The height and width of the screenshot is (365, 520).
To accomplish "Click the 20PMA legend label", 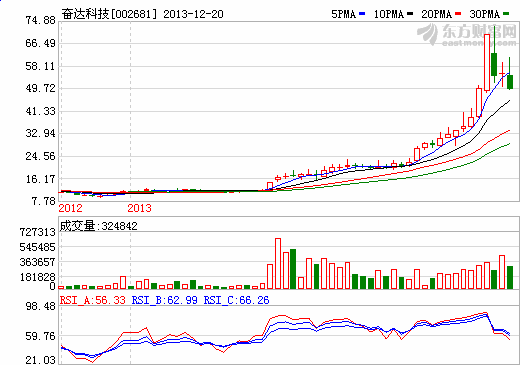I will 437,14.
